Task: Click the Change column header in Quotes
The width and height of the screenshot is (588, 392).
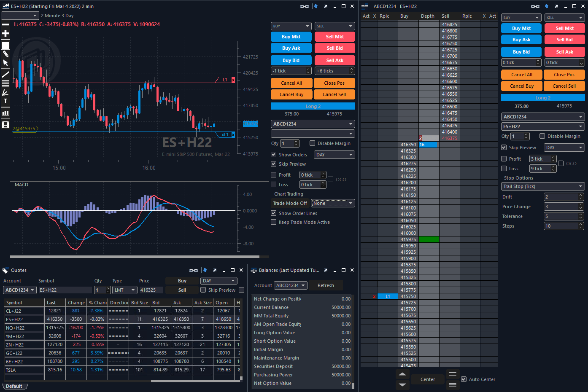Action: (x=76, y=303)
